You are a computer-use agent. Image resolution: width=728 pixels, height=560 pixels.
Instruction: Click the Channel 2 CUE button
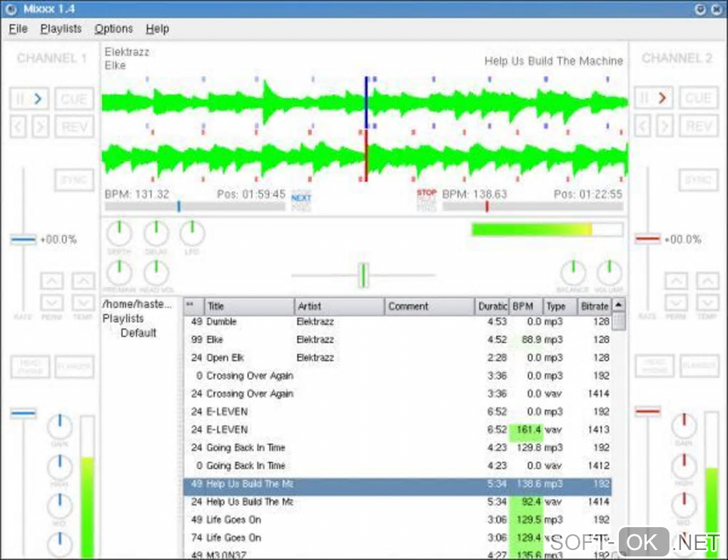tap(699, 98)
